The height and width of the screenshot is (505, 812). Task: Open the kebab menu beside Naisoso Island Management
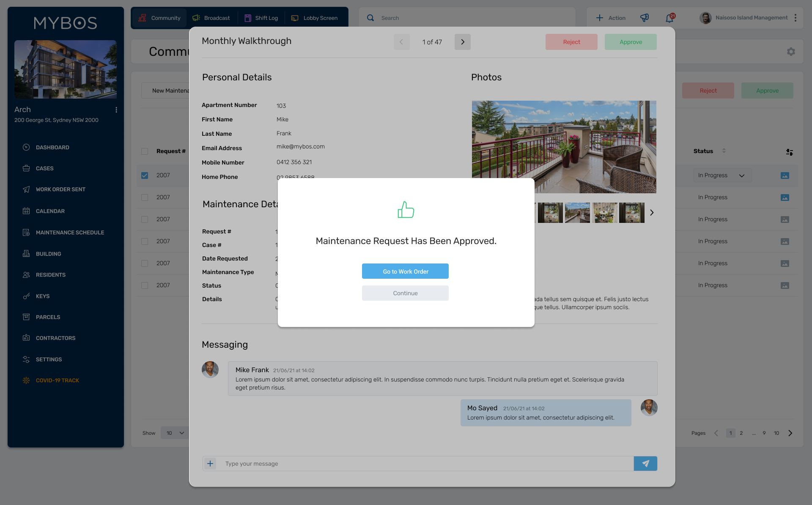tap(796, 18)
